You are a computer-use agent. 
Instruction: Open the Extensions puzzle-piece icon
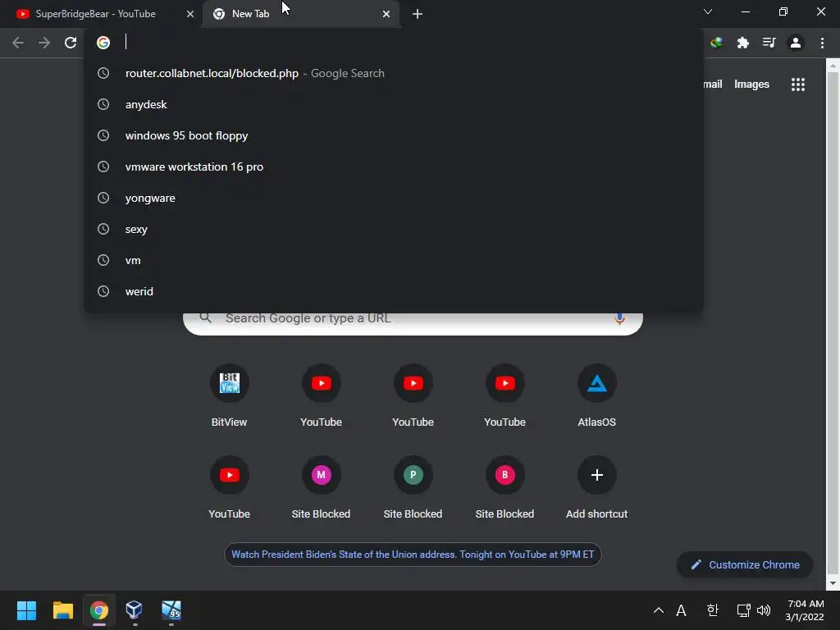coord(742,43)
